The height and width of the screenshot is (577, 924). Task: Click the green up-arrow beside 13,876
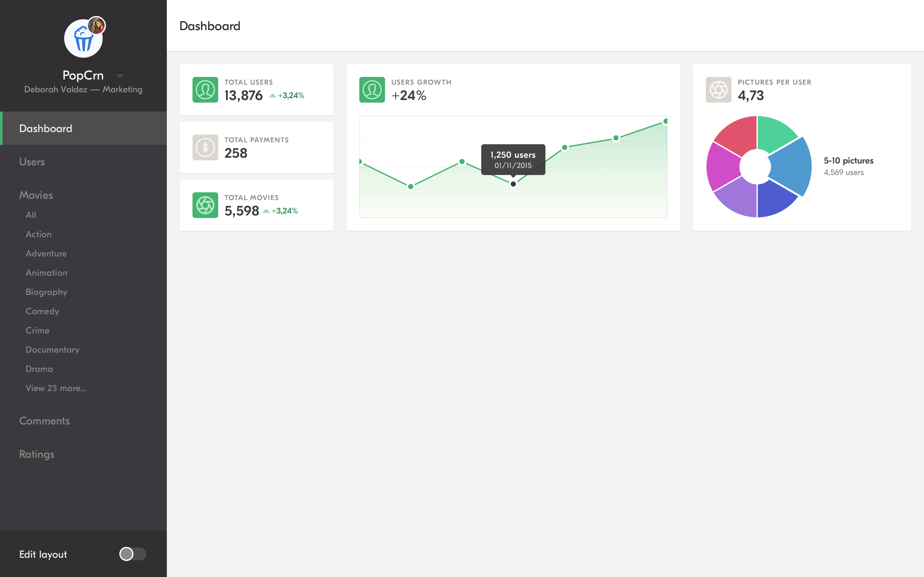pyautogui.click(x=273, y=96)
